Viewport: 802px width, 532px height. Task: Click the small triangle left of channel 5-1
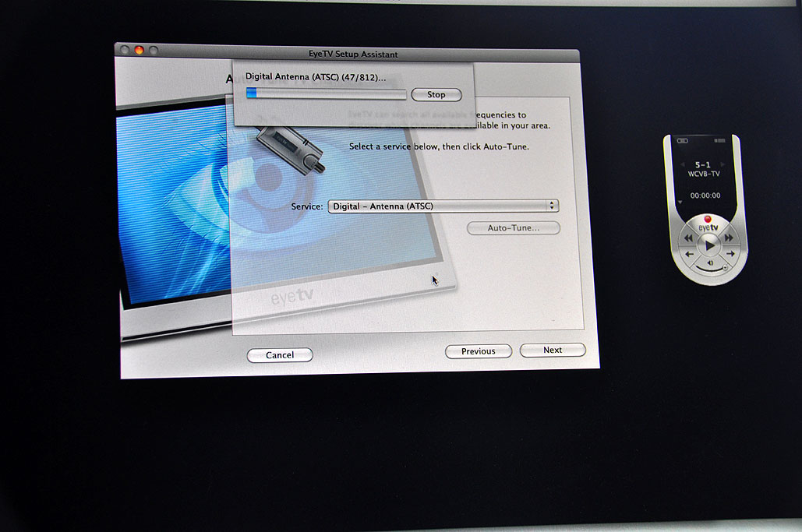682,164
